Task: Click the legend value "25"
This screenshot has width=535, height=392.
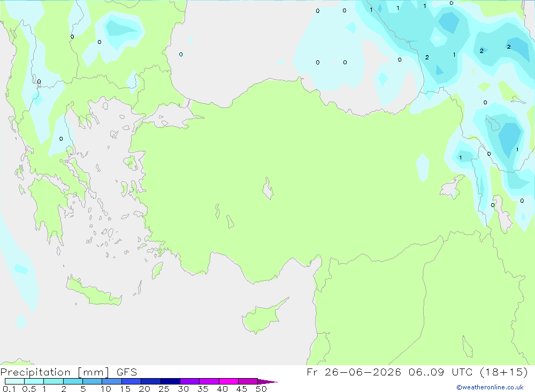Action: [x=164, y=389]
